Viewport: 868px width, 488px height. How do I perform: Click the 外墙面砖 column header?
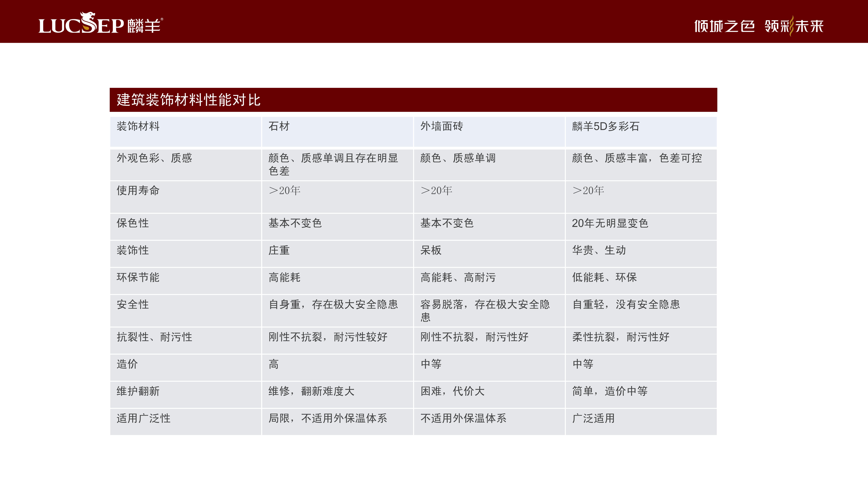click(x=442, y=126)
